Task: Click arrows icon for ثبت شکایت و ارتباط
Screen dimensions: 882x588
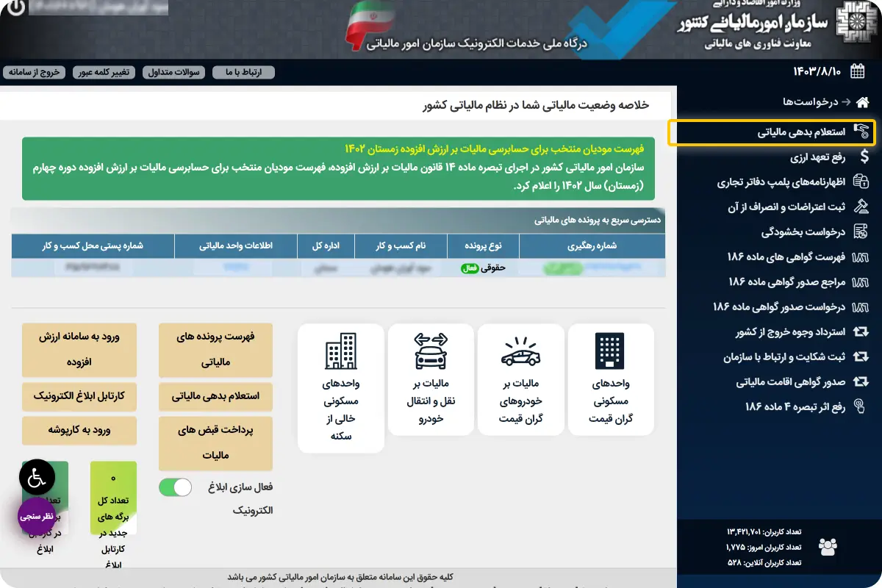Action: pyautogui.click(x=861, y=357)
